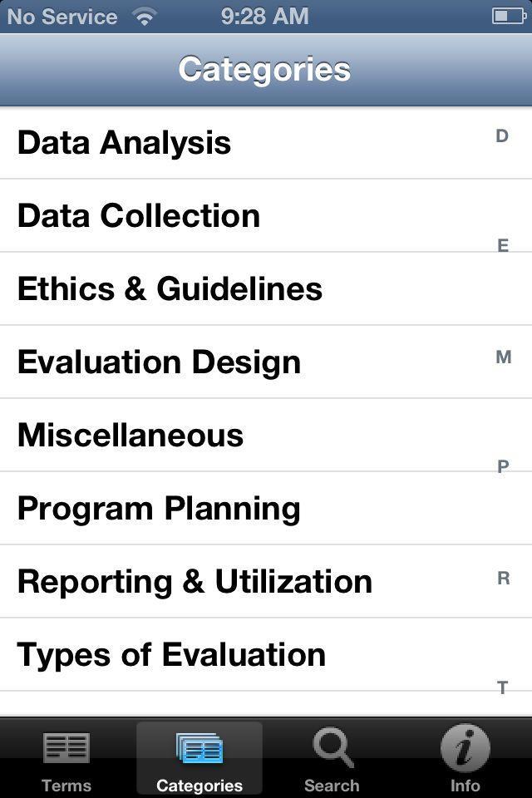532x798 pixels.
Task: Jump to letter M in the index
Action: 502,357
